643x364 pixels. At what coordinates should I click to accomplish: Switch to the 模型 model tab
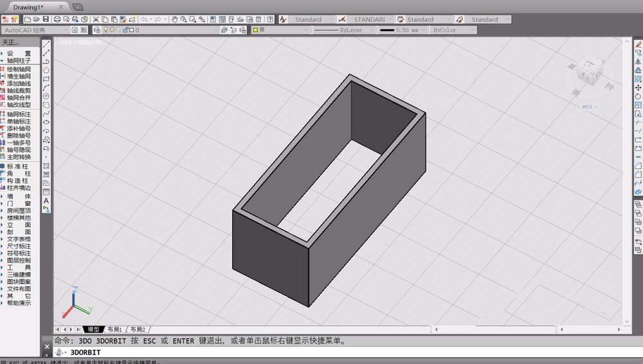(x=93, y=329)
